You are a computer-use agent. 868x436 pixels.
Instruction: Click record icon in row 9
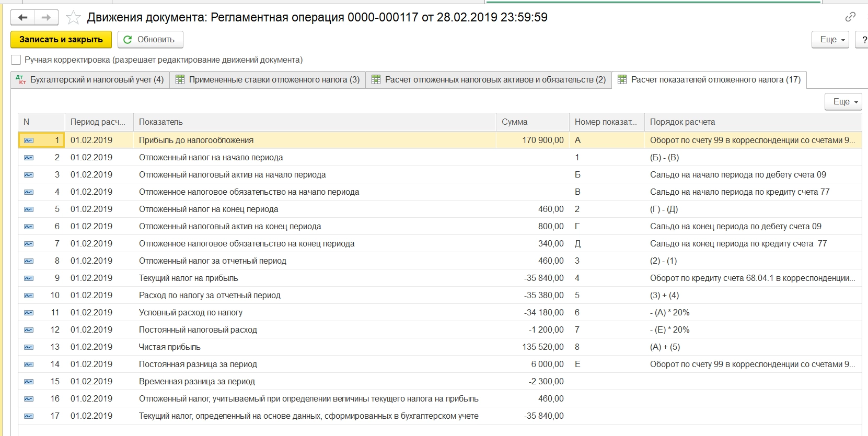(x=29, y=278)
